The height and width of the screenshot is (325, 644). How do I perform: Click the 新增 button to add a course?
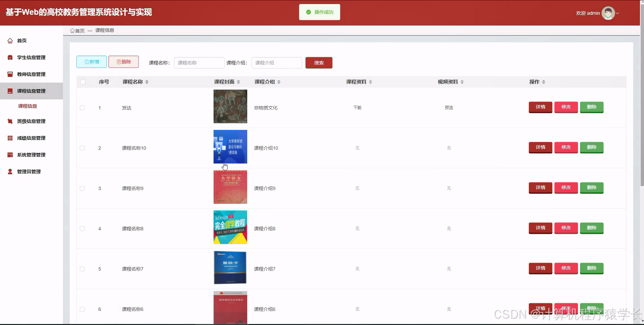(x=91, y=62)
